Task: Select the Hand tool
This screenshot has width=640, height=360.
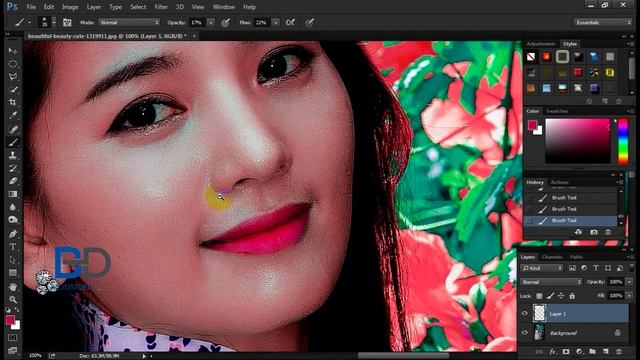Action: pos(13,287)
